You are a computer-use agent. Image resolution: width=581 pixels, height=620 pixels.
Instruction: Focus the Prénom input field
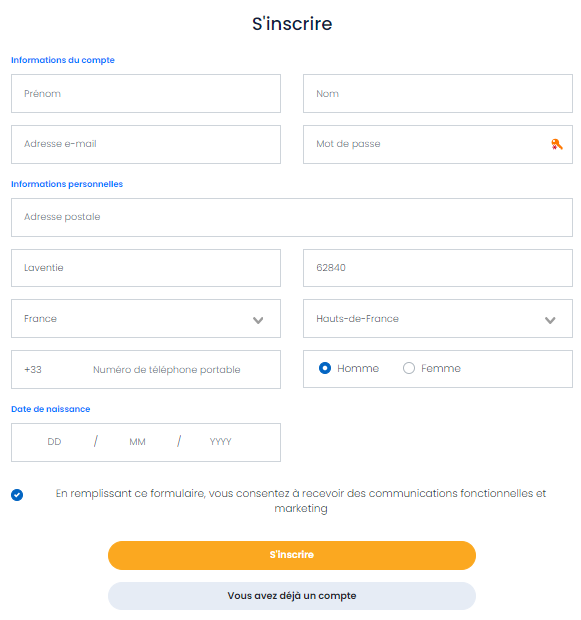[x=146, y=93]
